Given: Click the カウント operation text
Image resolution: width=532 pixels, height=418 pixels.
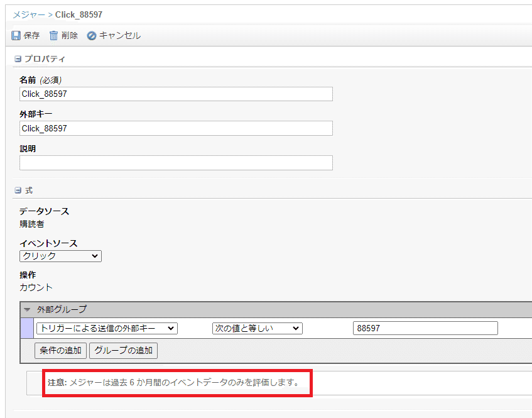Looking at the screenshot, I should pyautogui.click(x=36, y=288).
